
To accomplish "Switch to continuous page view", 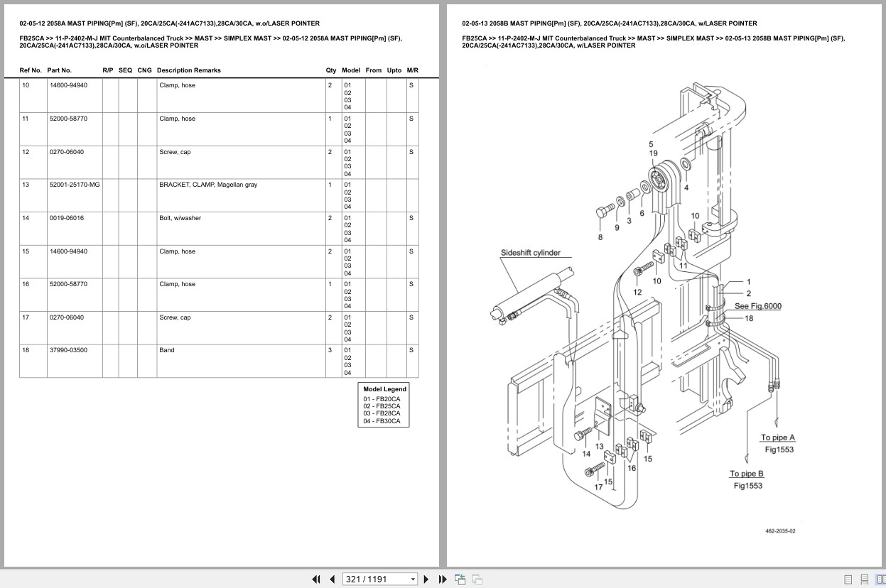I will (864, 579).
